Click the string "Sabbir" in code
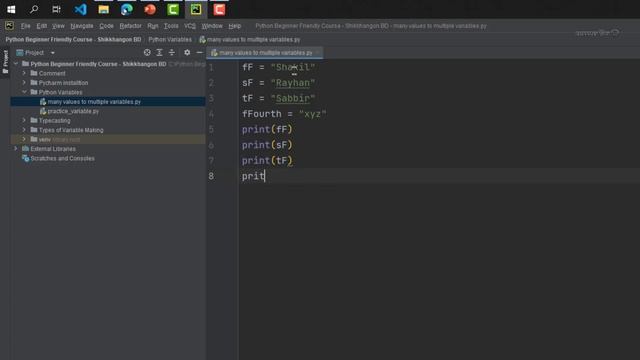Screen dimensions: 640x360 pos(293,98)
